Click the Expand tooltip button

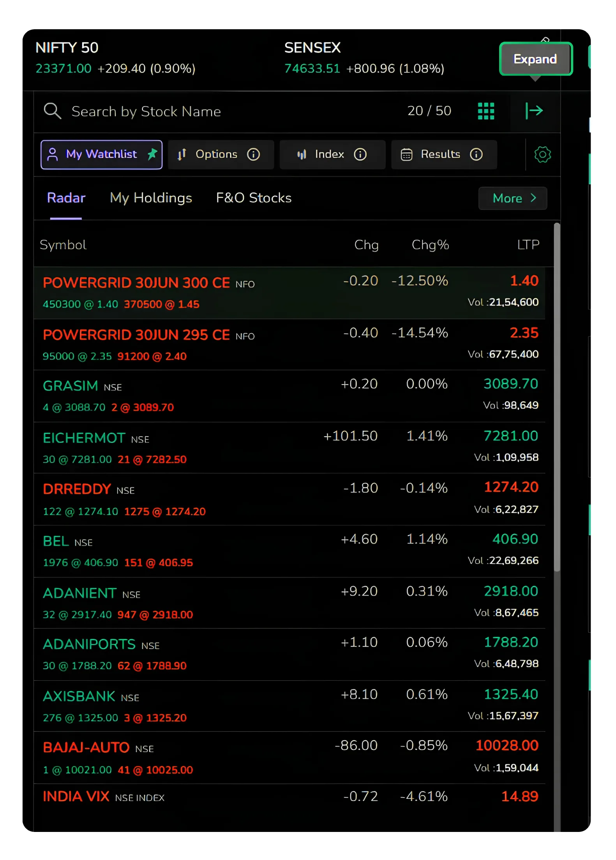(536, 59)
